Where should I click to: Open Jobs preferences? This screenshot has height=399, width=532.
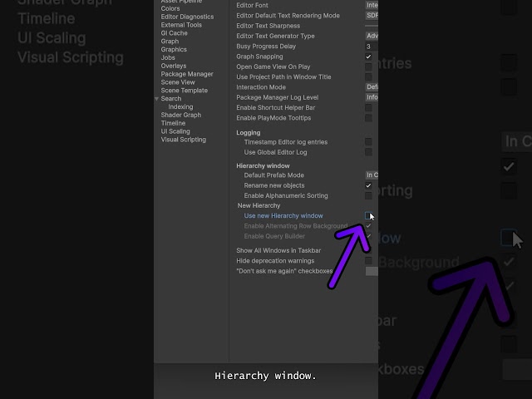168,57
